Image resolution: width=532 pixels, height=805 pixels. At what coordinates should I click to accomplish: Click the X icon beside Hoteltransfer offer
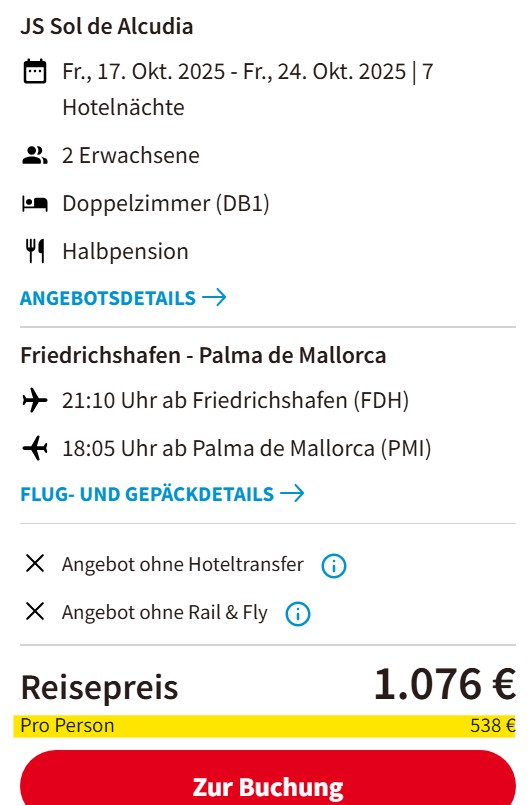pyautogui.click(x=35, y=563)
